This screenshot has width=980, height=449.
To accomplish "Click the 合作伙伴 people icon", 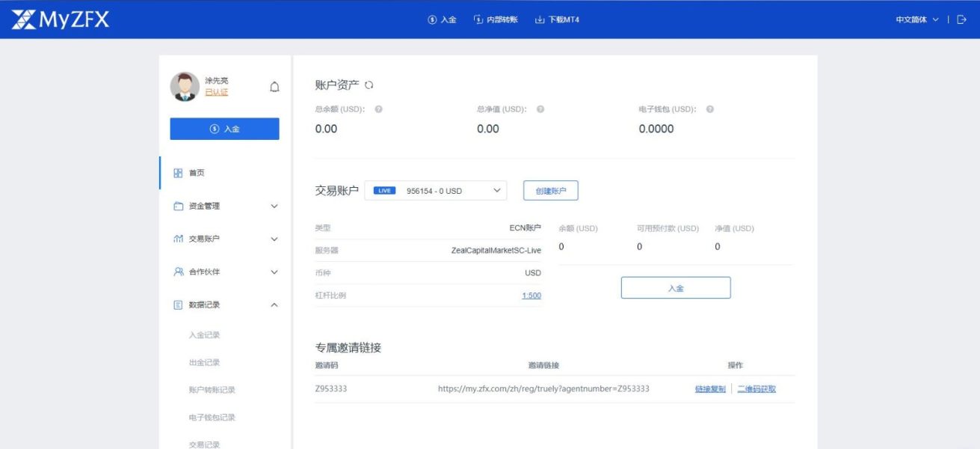I will pos(178,272).
